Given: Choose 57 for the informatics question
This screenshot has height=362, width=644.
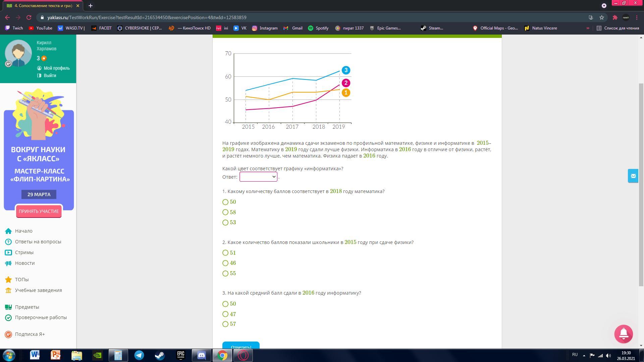Looking at the screenshot, I should pyautogui.click(x=225, y=324).
